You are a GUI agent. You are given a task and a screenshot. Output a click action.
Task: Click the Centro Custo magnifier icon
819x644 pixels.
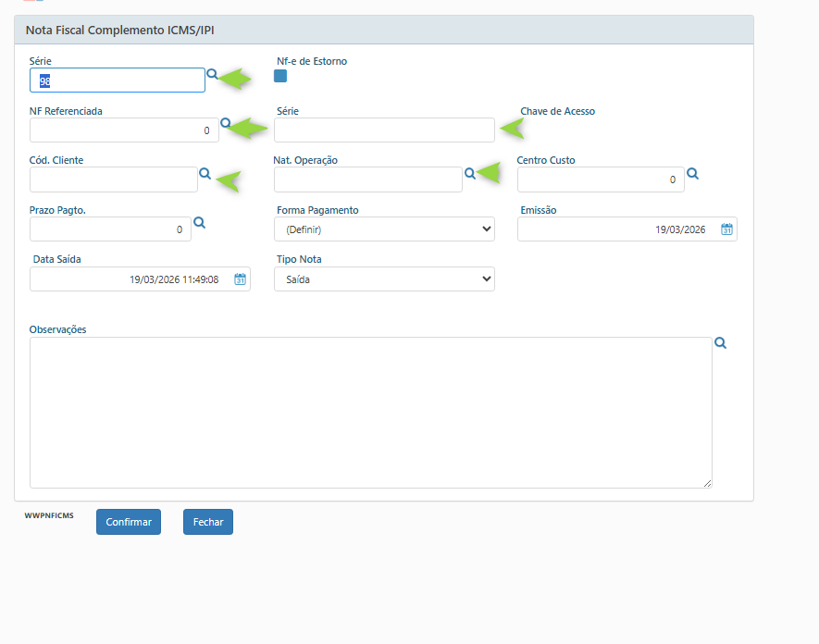pos(692,173)
